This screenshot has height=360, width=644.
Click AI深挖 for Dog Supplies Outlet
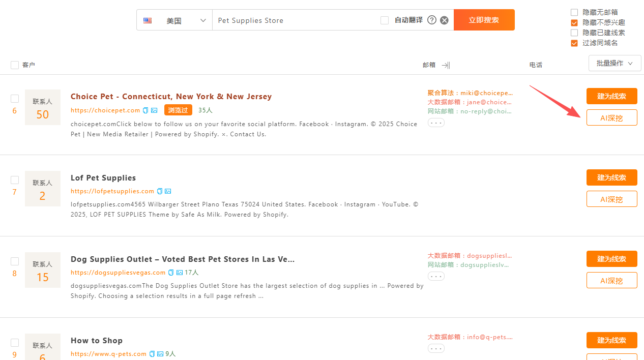[611, 280]
